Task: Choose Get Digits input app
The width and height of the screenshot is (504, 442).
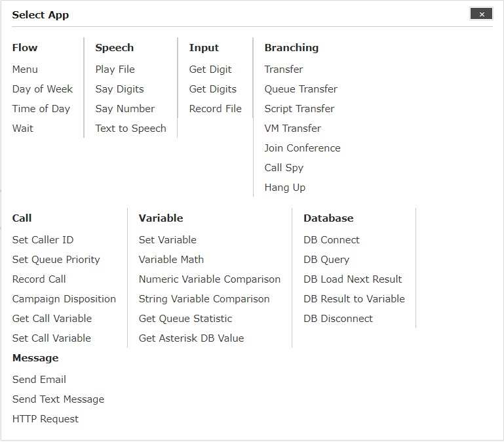Action: point(212,89)
